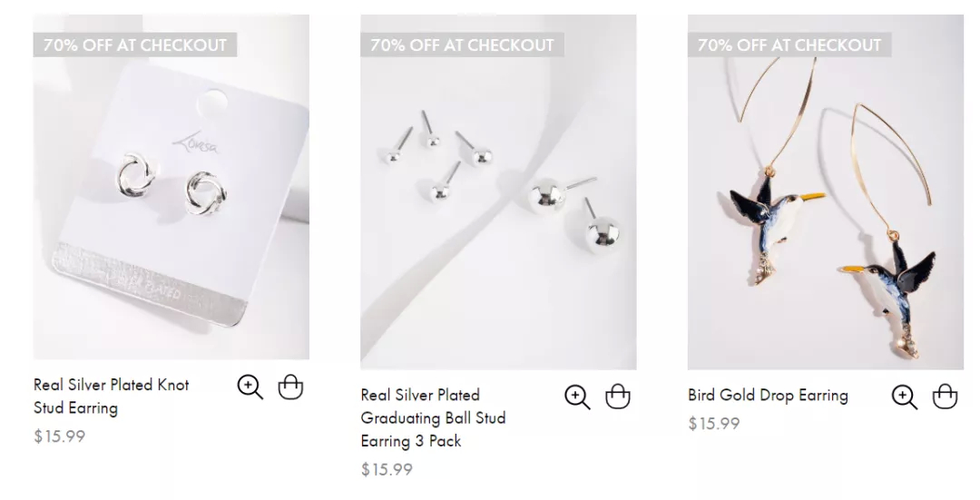View the ball stud earrings product image
Image resolution: width=980 pixels, height=500 pixels.
(x=498, y=191)
